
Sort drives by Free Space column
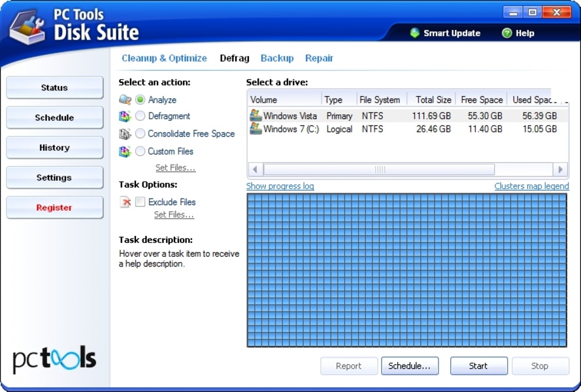click(481, 100)
